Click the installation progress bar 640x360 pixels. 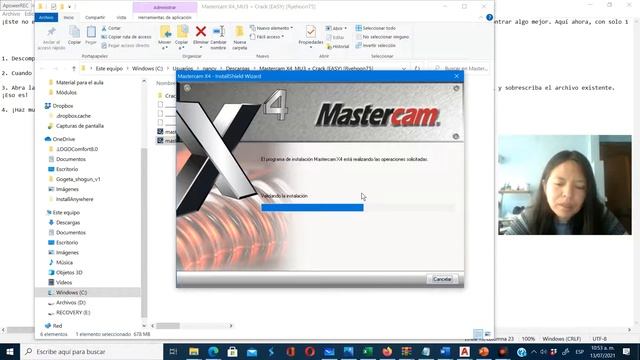tap(358, 208)
